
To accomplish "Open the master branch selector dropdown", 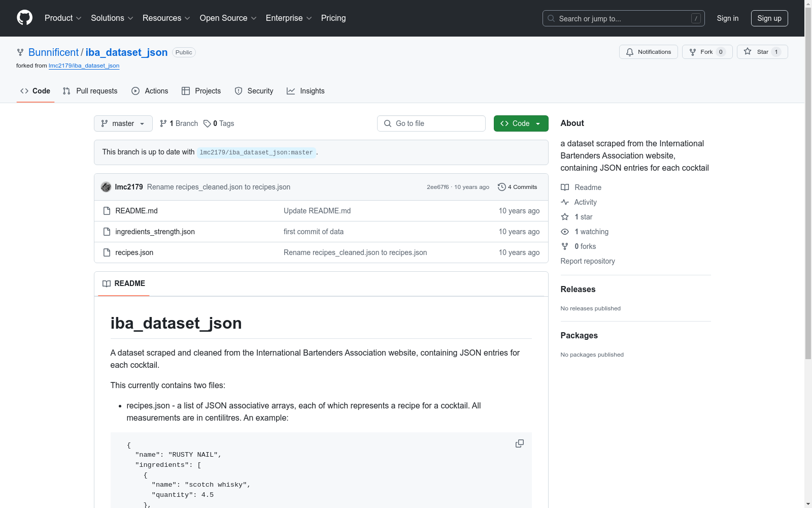I will pos(123,123).
